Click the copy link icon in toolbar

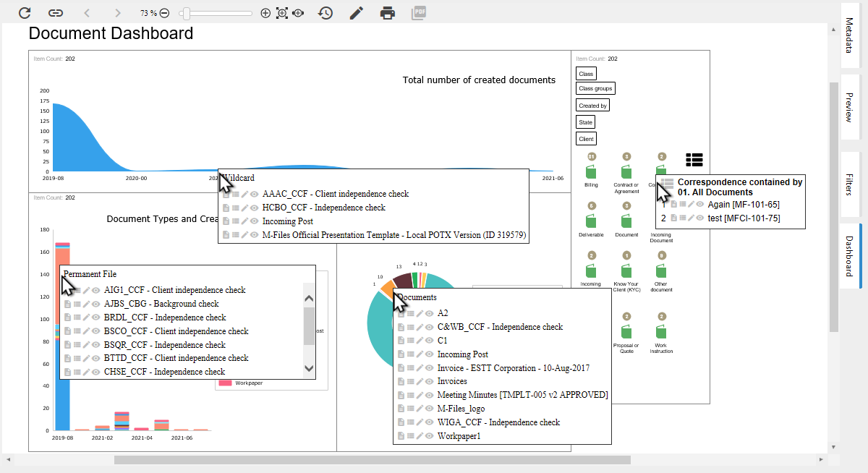(56, 13)
